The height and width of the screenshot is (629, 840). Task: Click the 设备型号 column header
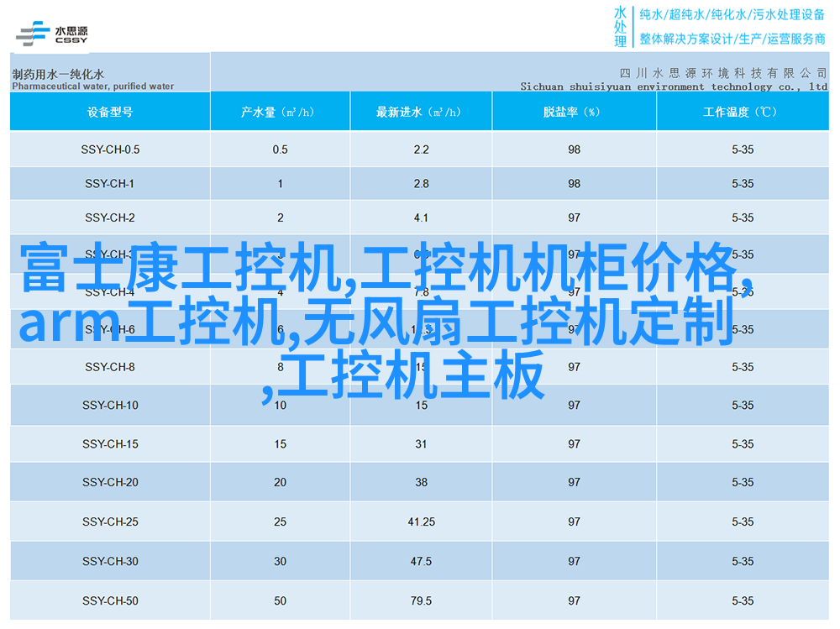(110, 112)
